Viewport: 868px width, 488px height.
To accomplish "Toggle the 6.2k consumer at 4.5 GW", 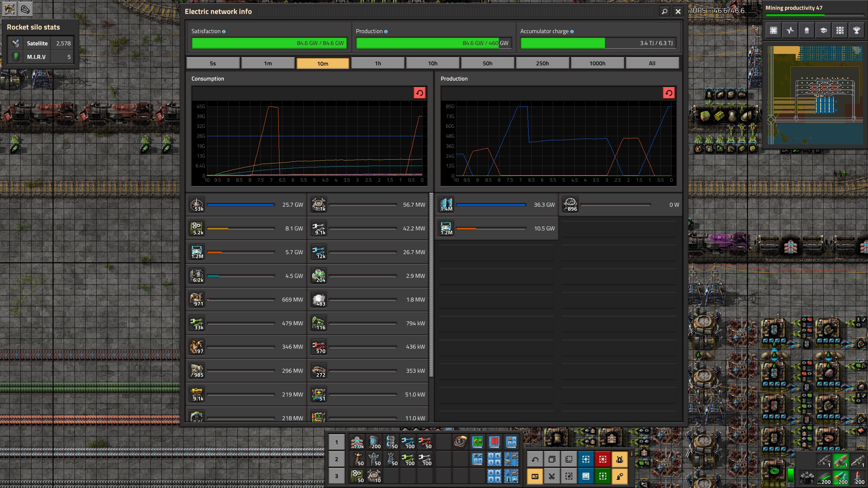I will click(246, 276).
